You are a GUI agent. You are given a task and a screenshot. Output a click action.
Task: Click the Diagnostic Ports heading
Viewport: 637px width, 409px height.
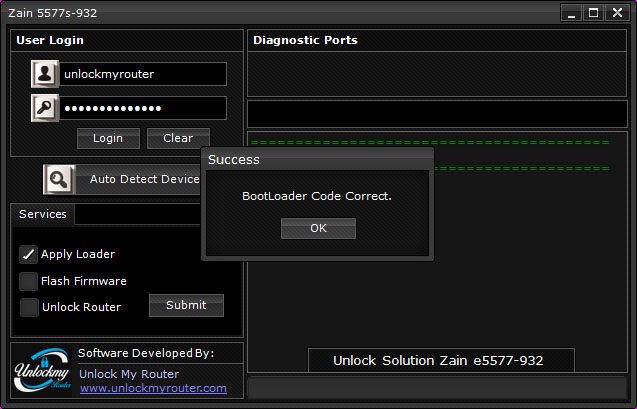[305, 40]
